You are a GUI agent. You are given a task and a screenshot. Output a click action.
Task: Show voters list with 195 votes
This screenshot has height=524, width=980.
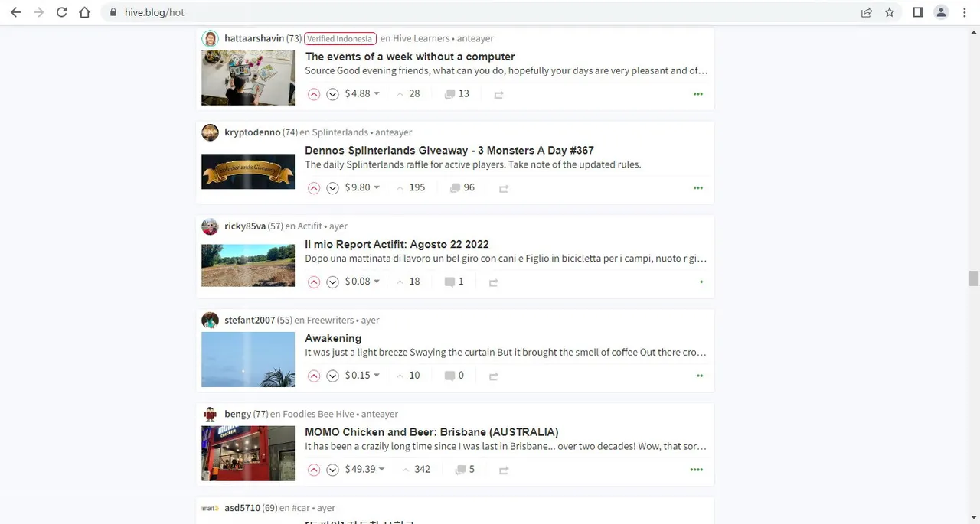point(410,187)
